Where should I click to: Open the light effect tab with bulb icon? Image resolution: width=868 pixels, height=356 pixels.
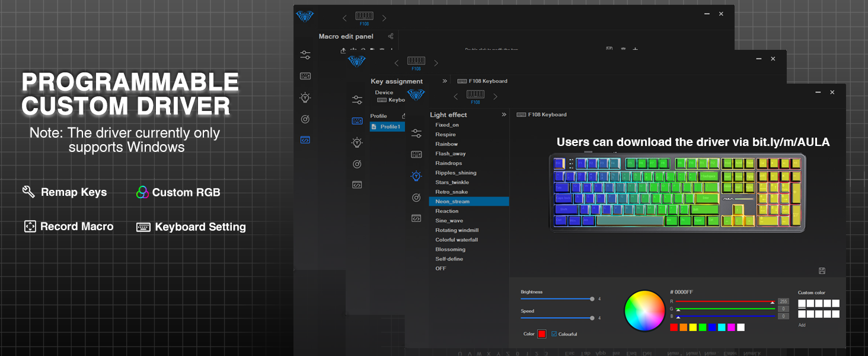[x=416, y=176]
